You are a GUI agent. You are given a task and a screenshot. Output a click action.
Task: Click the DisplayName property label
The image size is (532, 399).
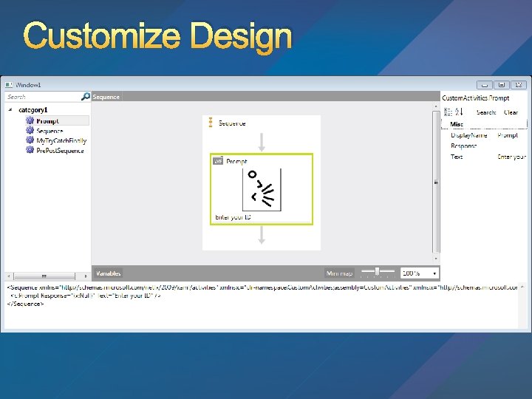point(469,135)
